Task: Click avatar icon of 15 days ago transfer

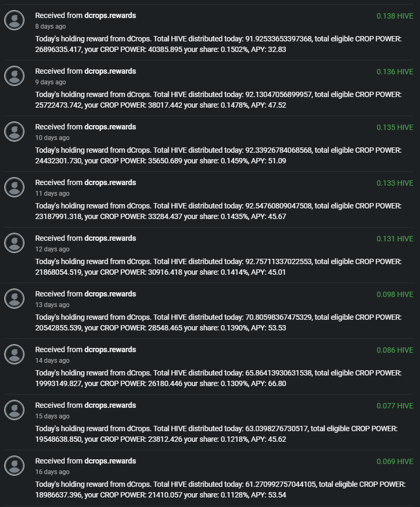Action: click(14, 409)
